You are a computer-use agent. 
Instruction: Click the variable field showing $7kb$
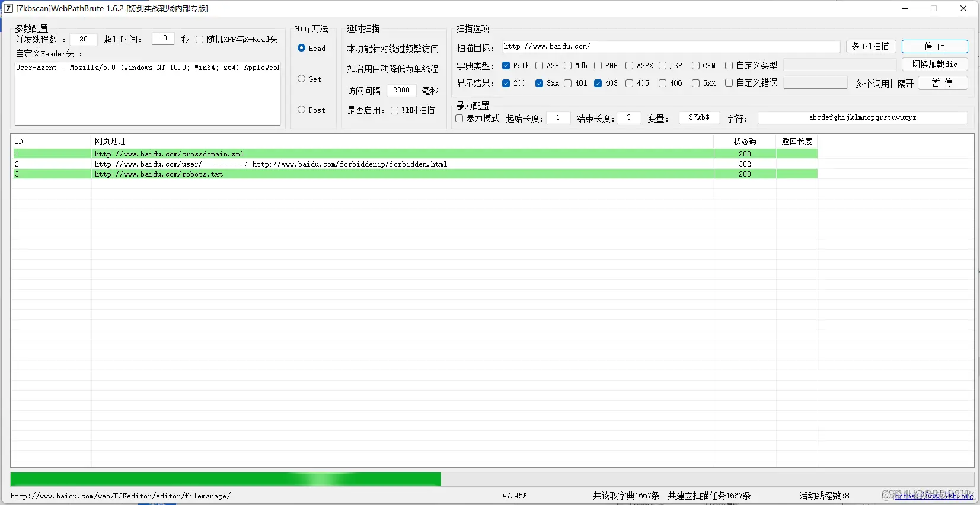[699, 118]
